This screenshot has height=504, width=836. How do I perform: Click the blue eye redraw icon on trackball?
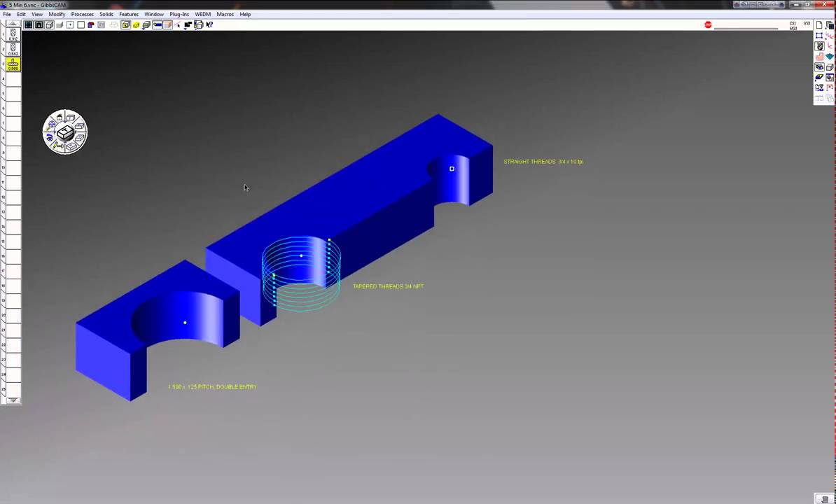50,137
